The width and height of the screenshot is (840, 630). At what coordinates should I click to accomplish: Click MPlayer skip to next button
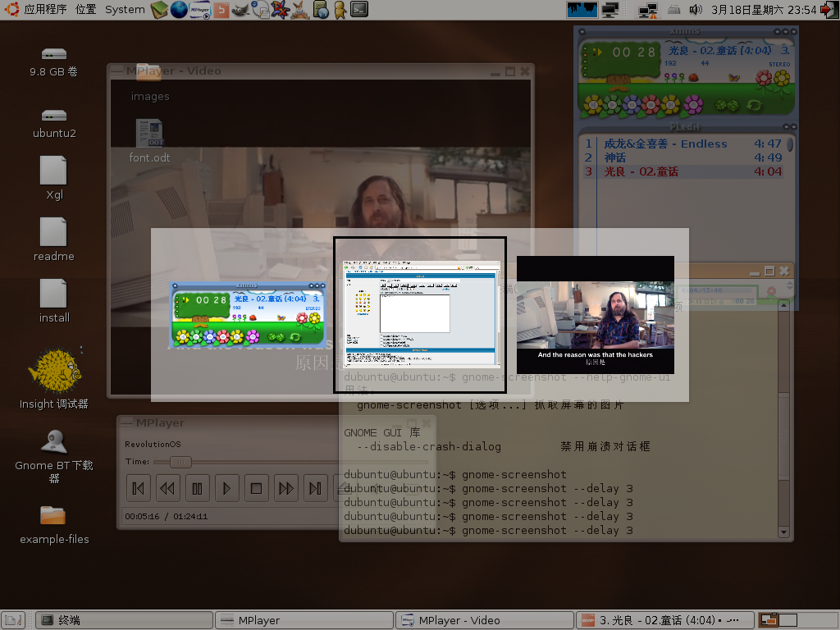click(315, 488)
